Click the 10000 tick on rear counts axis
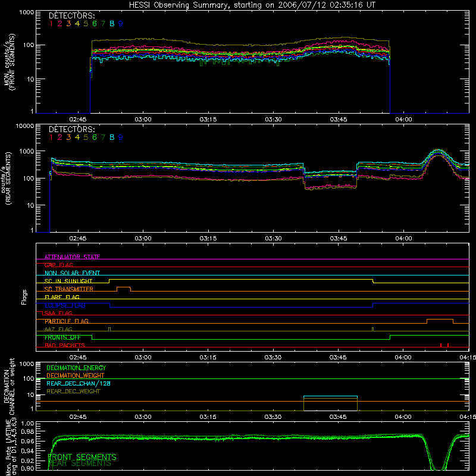 [25, 126]
